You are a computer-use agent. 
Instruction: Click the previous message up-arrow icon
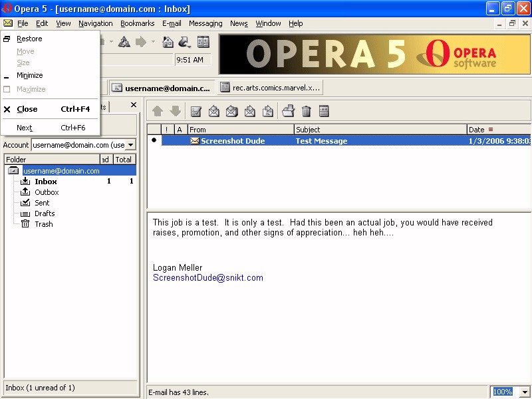pyautogui.click(x=158, y=111)
